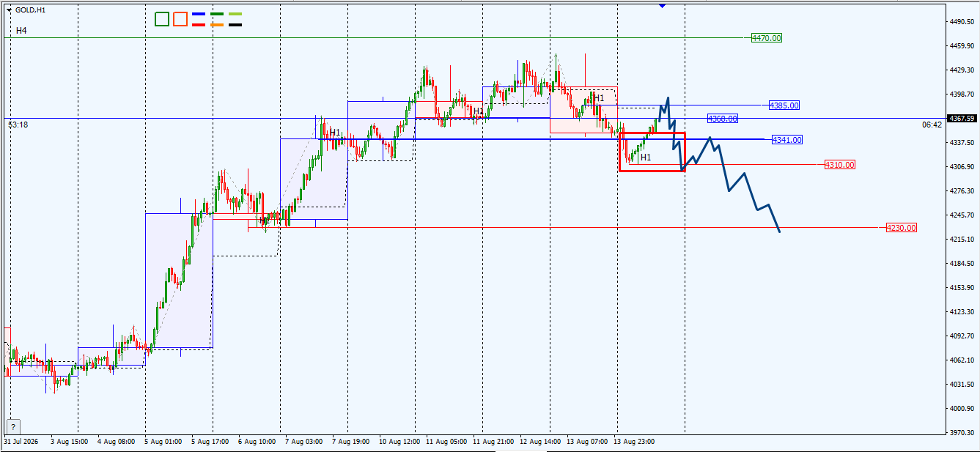Expand the GOLD,H1 chart dropdown arrow
This screenshot has width=980, height=452.
click(x=9, y=10)
